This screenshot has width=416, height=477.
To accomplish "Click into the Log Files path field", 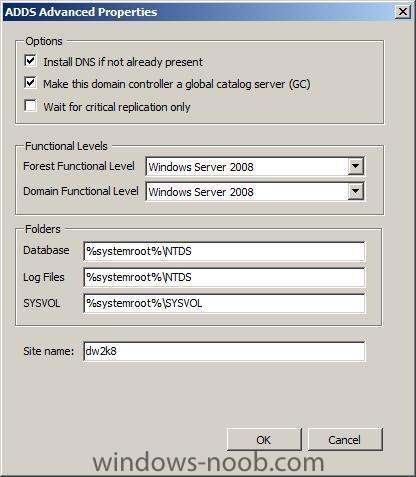I will click(x=224, y=277).
